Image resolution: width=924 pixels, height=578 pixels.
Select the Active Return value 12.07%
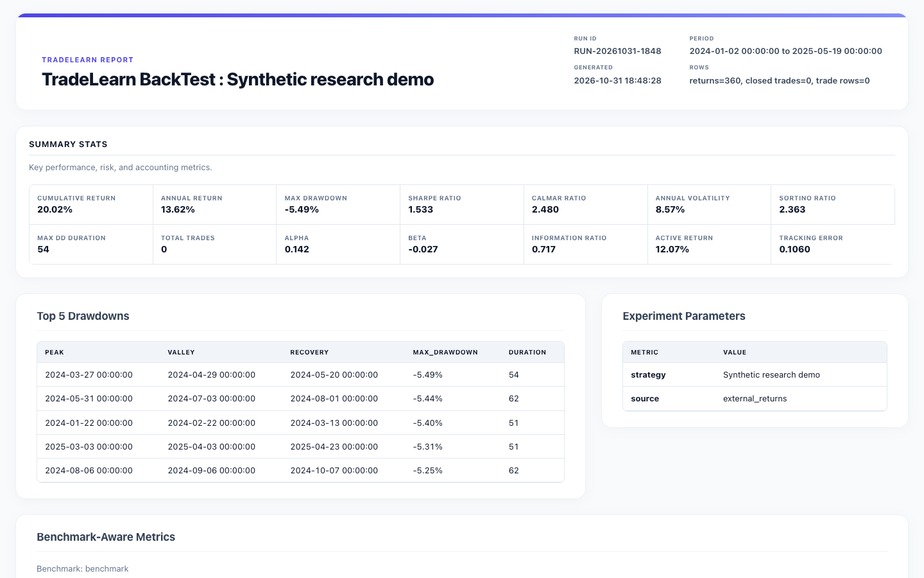[x=672, y=250]
